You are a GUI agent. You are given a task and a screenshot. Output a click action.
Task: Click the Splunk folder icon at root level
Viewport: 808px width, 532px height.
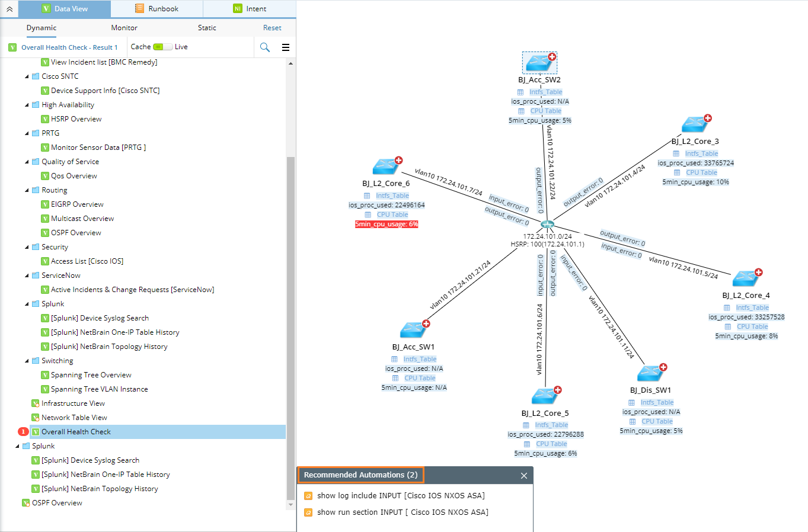coord(26,446)
